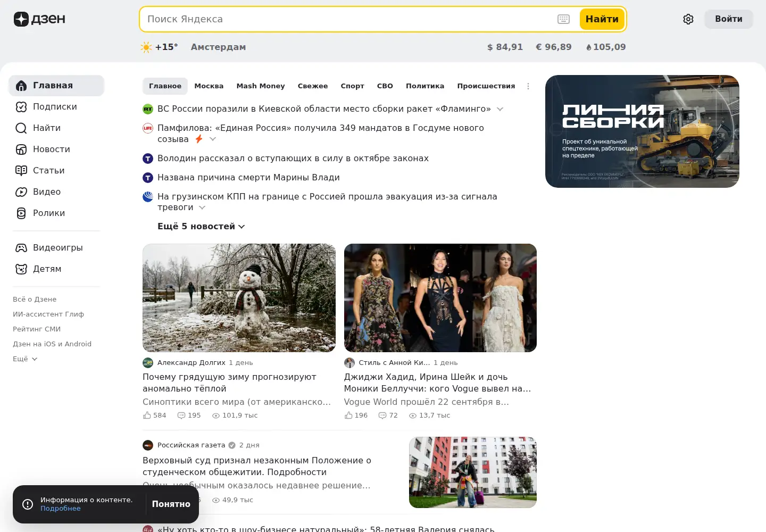Open the Линия сборки ad banner
This screenshot has height=532, width=766.
point(642,131)
